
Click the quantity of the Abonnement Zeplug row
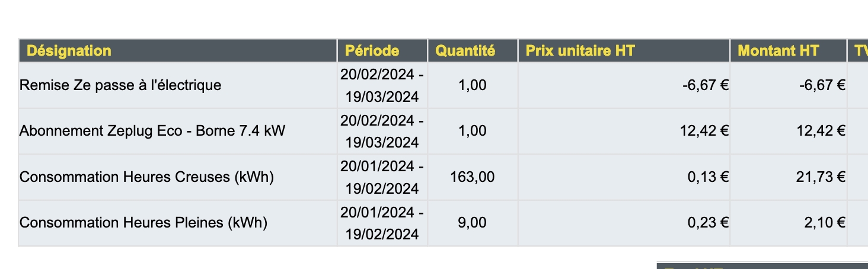[473, 131]
